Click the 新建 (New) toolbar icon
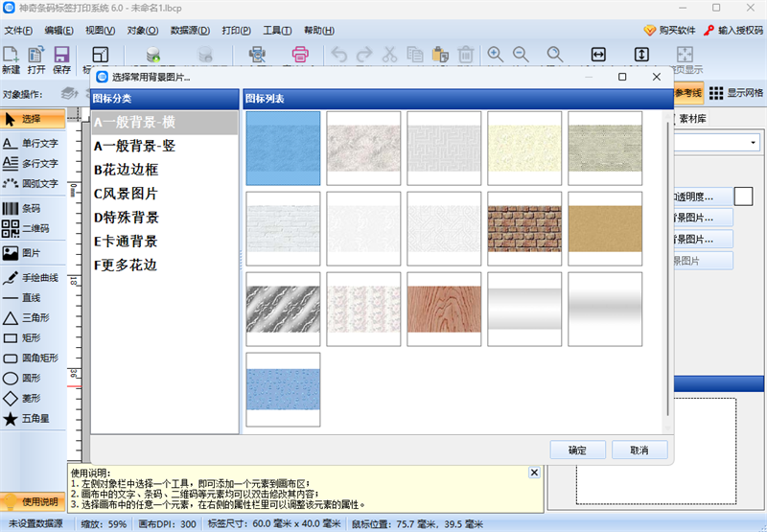 (x=11, y=59)
